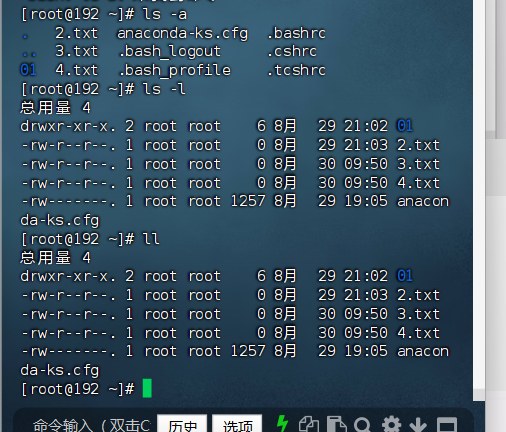Click the 'll' command text
Image resolution: width=506 pixels, height=432 pixels.
coord(151,239)
